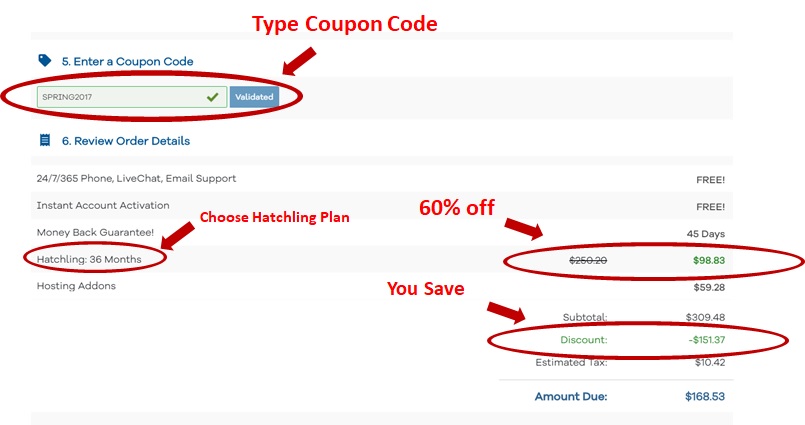Click the Instant Account Activation row

point(103,205)
